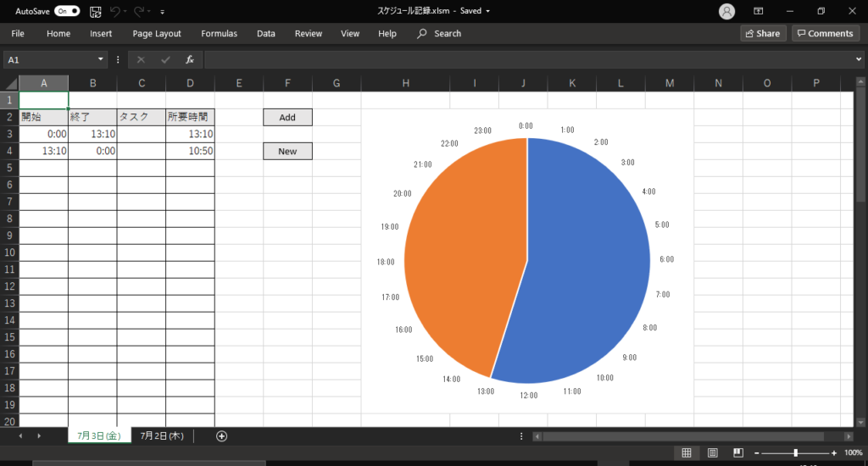Open the user account profile icon

726,11
